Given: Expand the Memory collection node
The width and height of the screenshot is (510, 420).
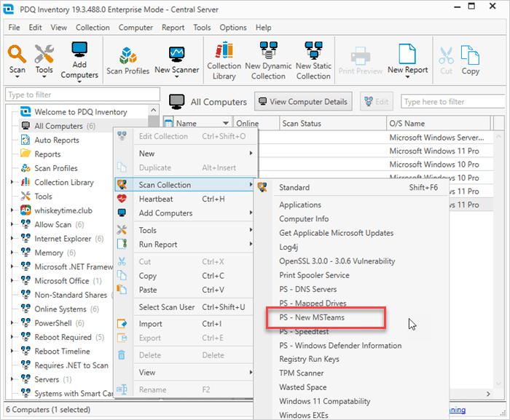Looking at the screenshot, I should click(x=12, y=253).
